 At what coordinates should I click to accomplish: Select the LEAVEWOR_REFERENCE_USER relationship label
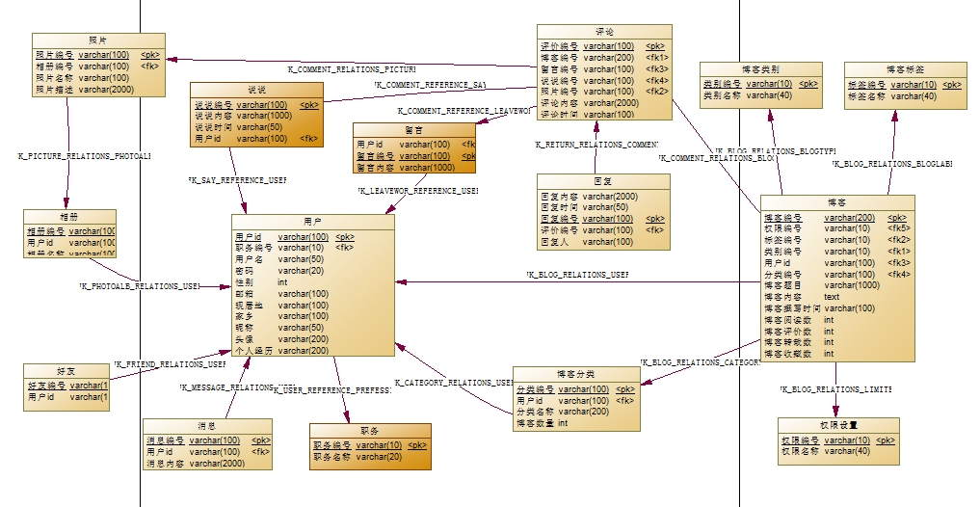[x=418, y=191]
